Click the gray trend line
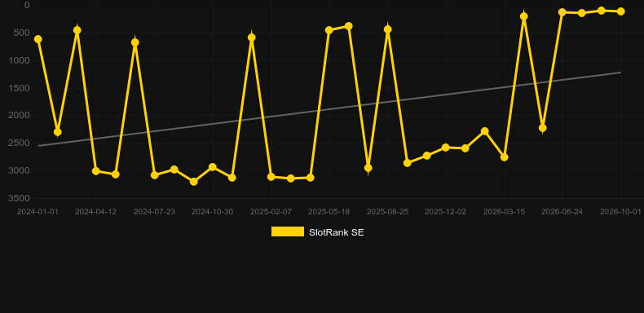 [329, 109]
